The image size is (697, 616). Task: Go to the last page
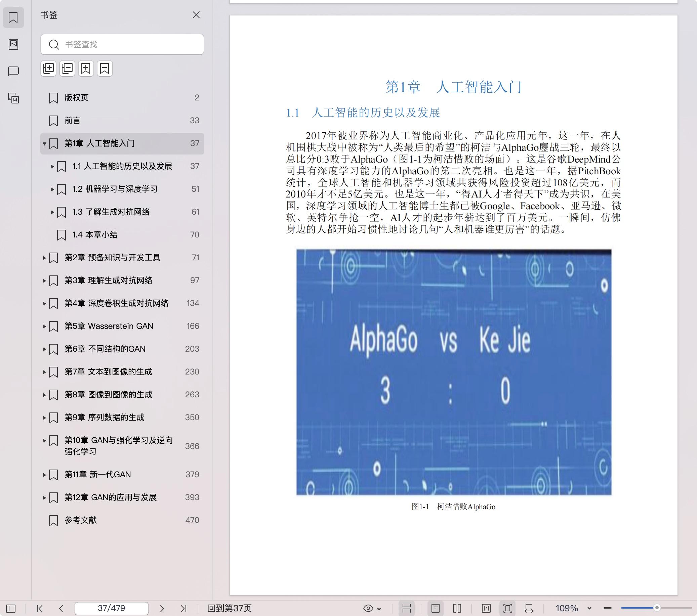(183, 608)
